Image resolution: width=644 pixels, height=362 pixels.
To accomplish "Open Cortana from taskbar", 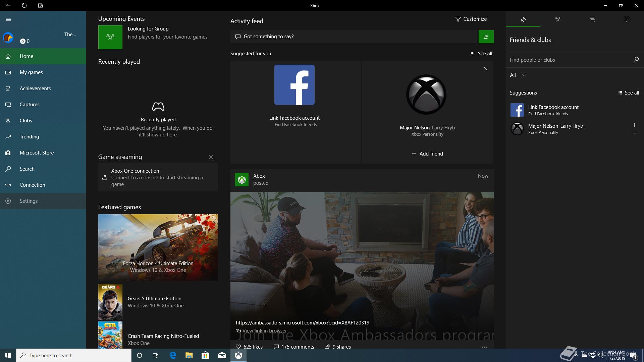I will pyautogui.click(x=140, y=355).
